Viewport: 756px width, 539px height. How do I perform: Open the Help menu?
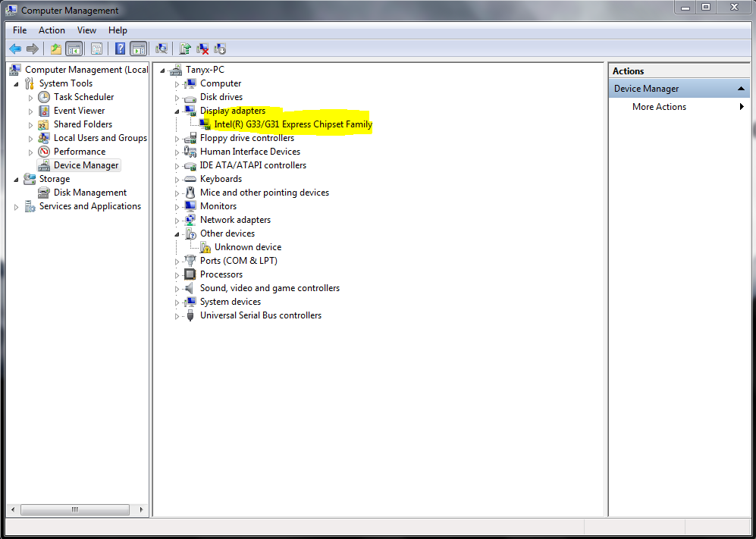tap(118, 30)
